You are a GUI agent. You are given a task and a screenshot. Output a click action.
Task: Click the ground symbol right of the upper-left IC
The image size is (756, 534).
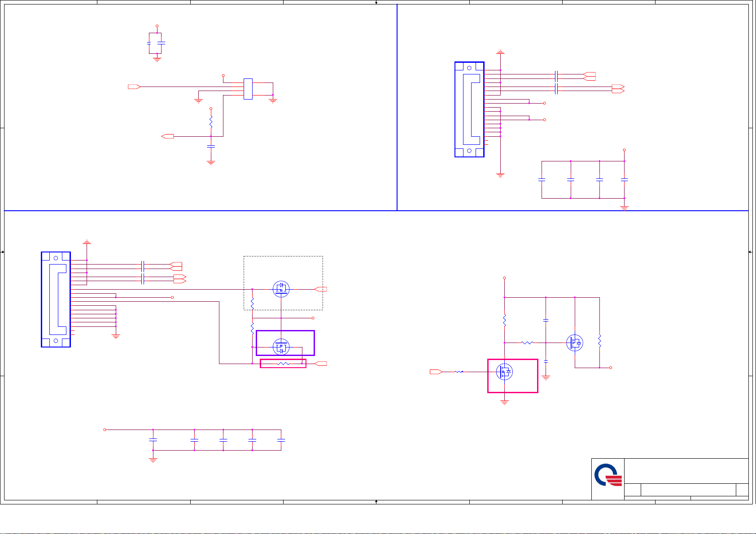pyautogui.click(x=273, y=101)
